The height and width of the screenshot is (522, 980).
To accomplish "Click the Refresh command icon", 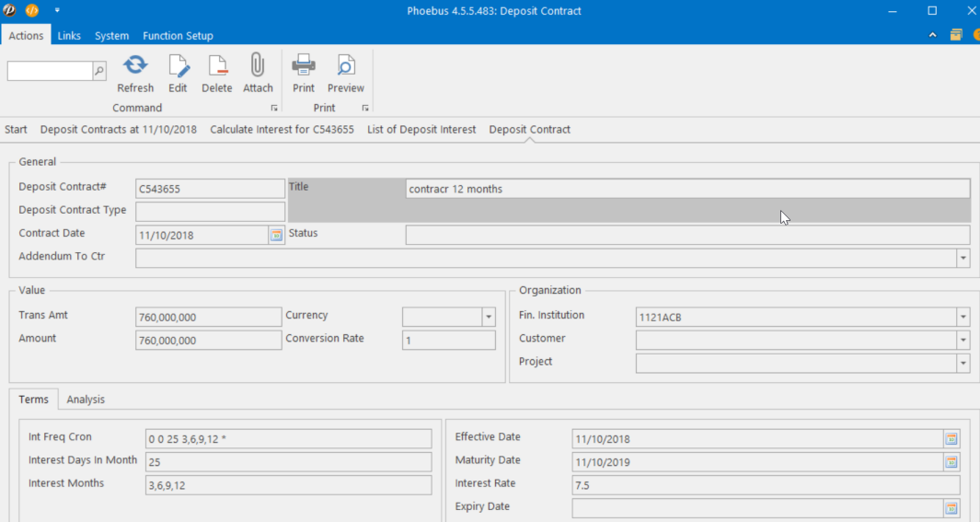I will coord(135,65).
